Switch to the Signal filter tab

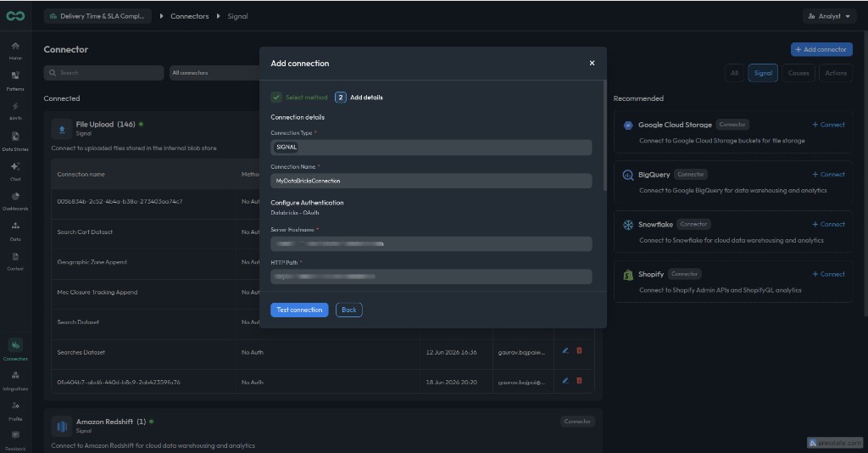coord(763,73)
